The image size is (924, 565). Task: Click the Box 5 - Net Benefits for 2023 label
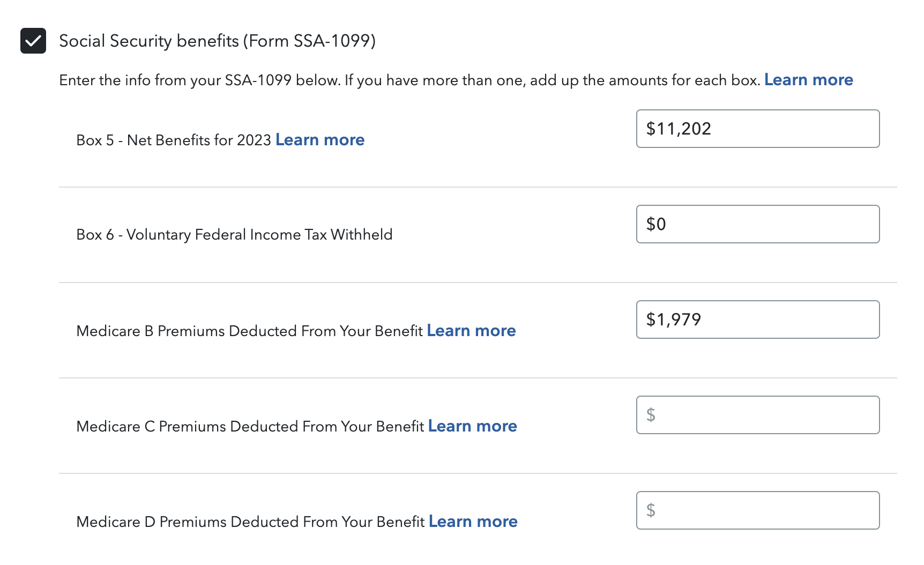tap(174, 140)
